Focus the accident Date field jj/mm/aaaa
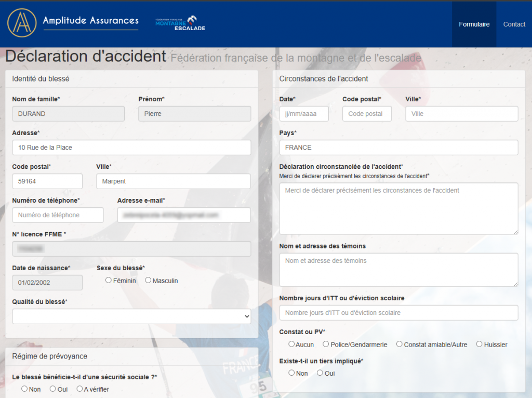532x398 pixels. pos(304,114)
